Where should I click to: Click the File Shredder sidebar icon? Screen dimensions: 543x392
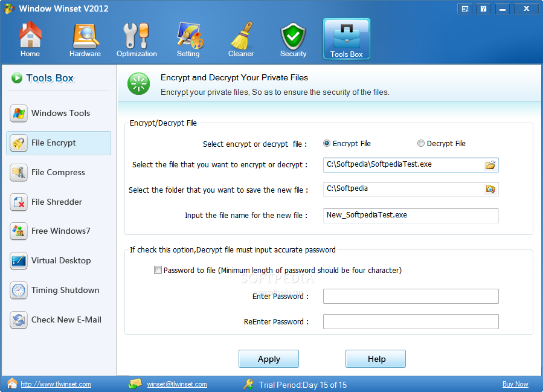pyautogui.click(x=19, y=202)
